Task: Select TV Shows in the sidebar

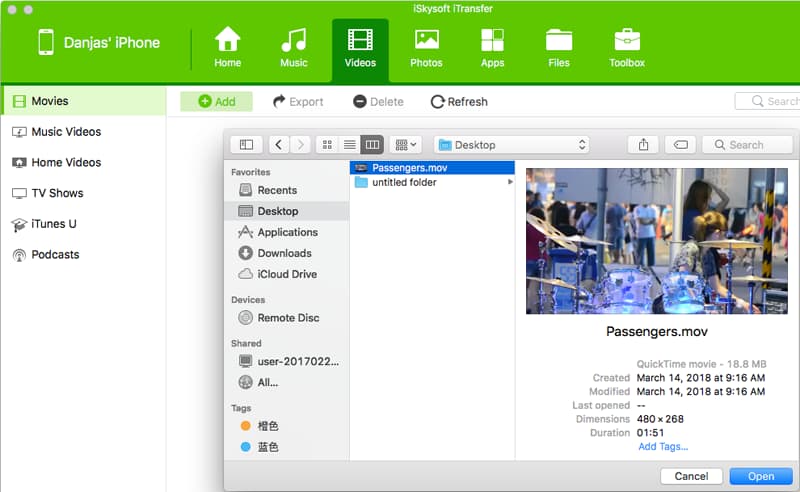Action: 57,193
